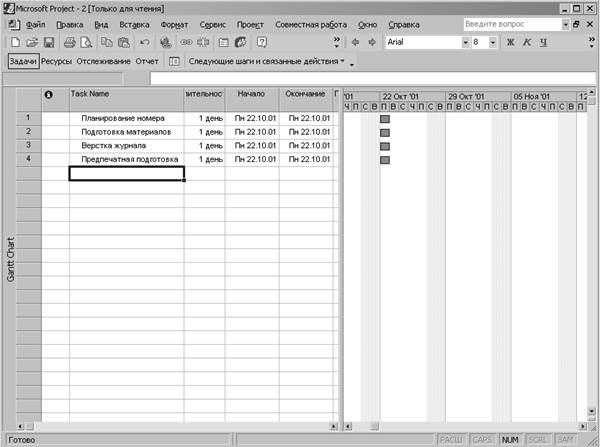The image size is (600, 447).
Task: Click the Gantt chart horizontal scrollbar thumb
Action: click(374, 426)
